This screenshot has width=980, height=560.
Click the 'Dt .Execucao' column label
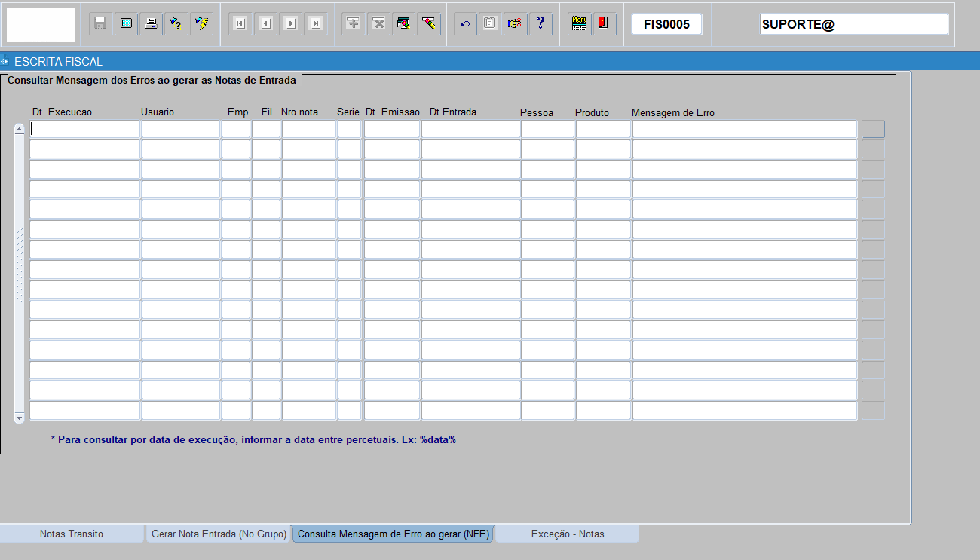click(62, 112)
